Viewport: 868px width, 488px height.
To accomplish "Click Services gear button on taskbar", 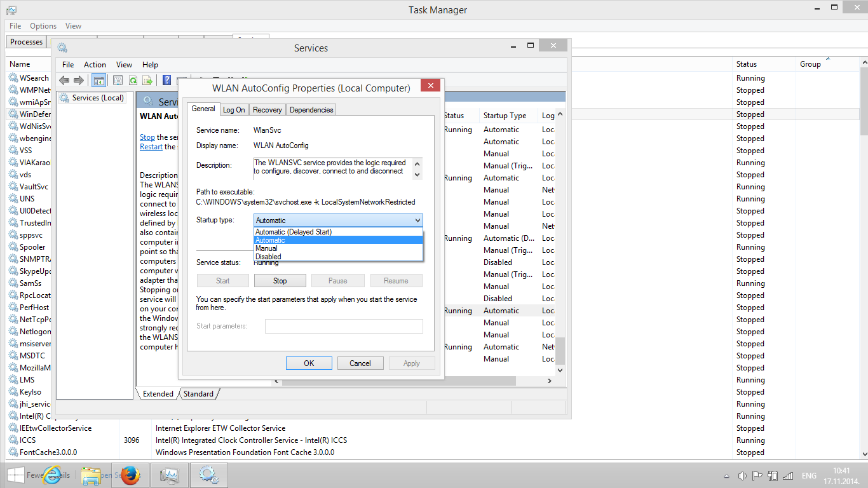I will pos(208,475).
